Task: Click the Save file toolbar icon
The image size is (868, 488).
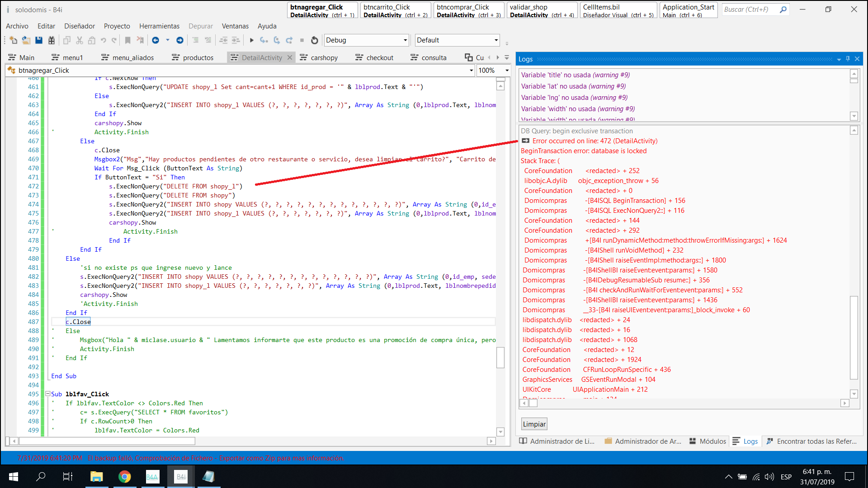Action: point(39,40)
